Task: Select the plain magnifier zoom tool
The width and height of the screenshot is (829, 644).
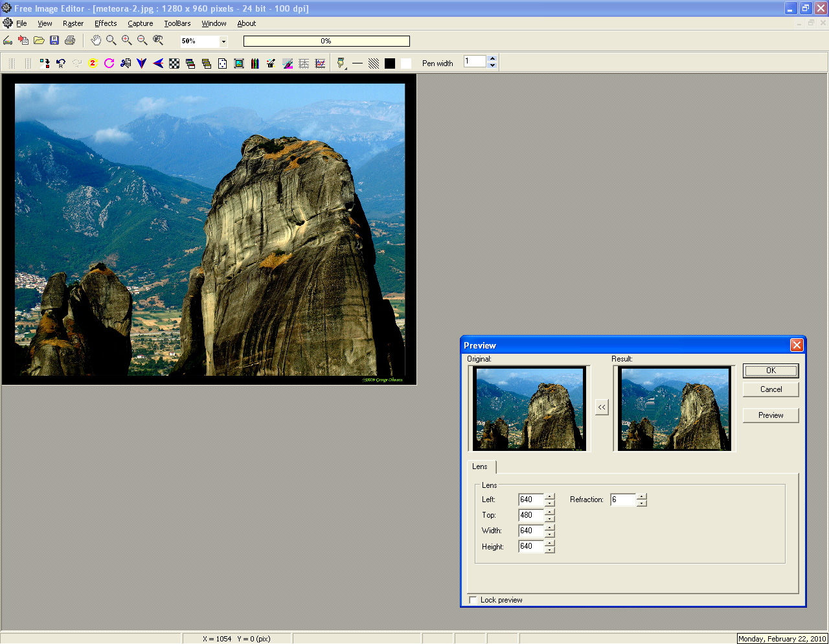Action: tap(111, 41)
